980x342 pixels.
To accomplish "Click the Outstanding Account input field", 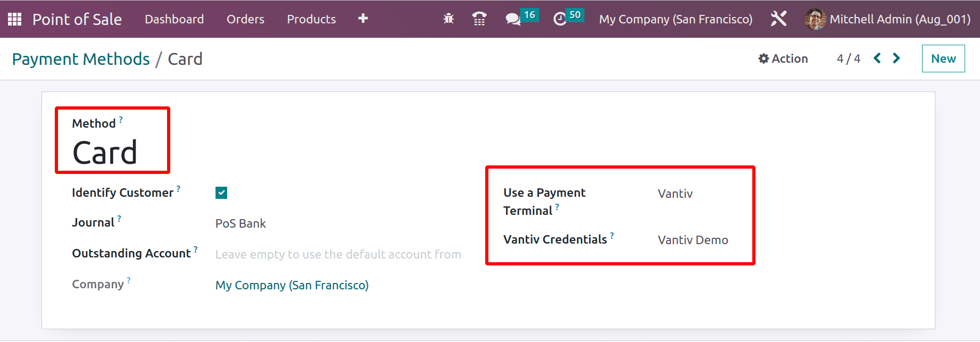I will click(338, 254).
